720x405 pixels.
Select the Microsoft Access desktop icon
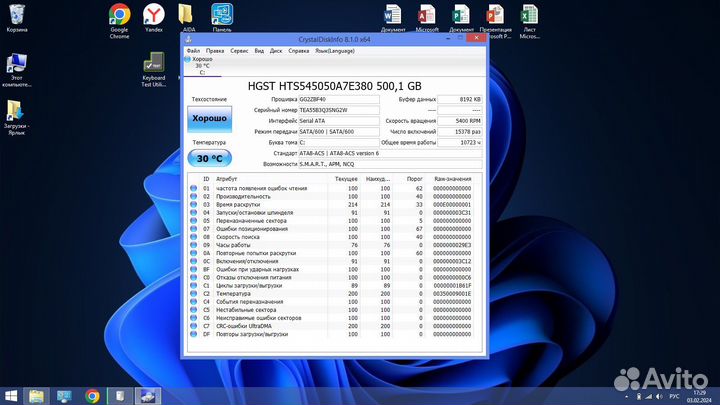click(427, 18)
